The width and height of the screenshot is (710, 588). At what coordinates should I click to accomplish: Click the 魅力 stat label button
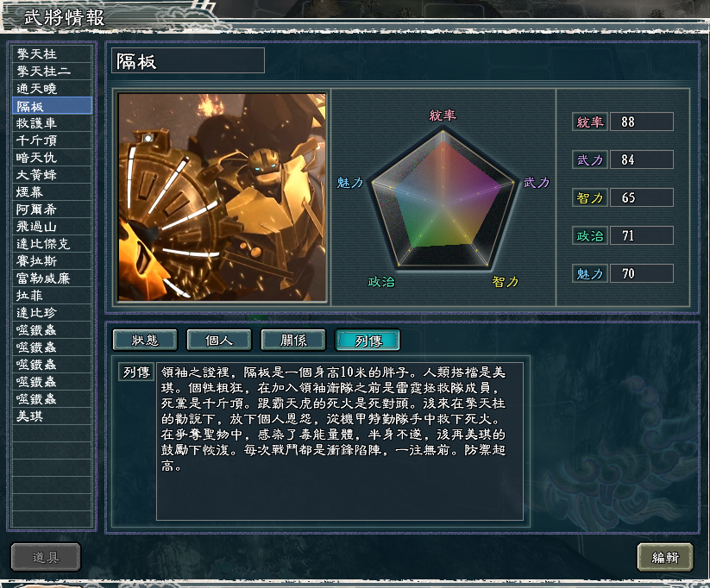[x=589, y=274]
